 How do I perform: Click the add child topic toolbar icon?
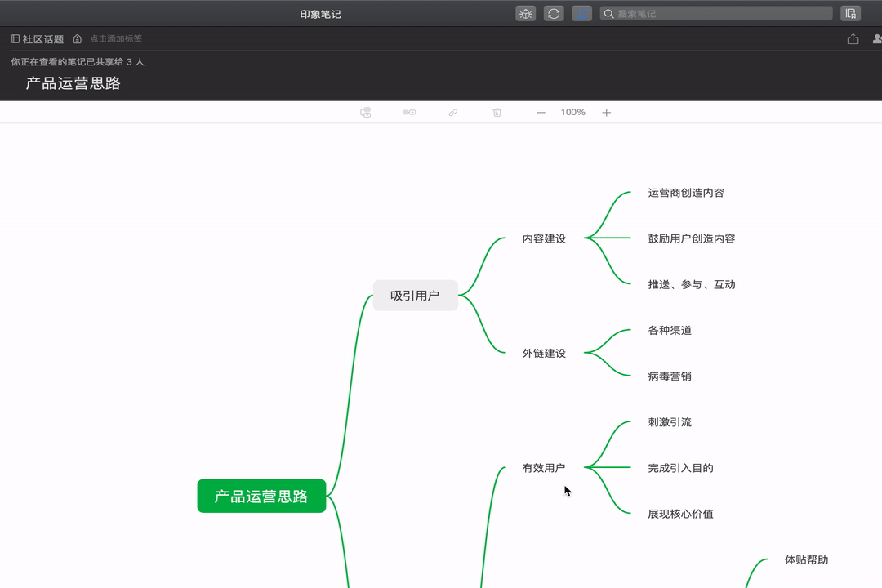pos(366,113)
